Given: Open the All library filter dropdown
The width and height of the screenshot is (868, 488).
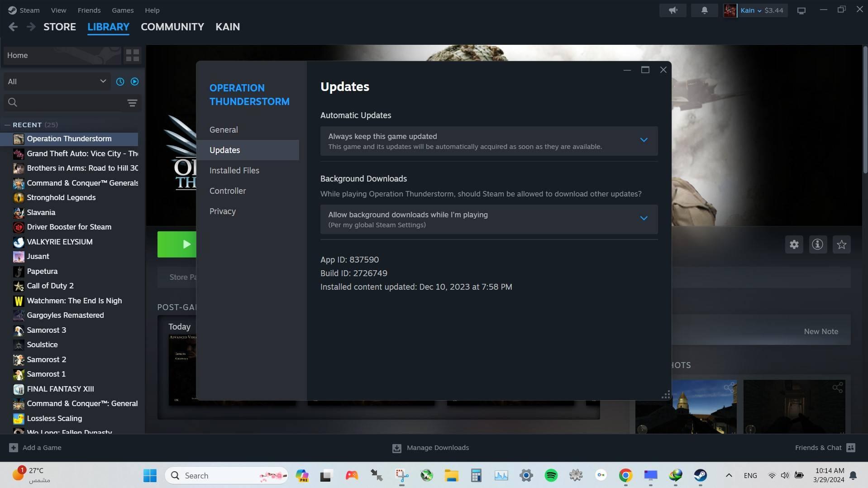Looking at the screenshot, I should 57,81.
